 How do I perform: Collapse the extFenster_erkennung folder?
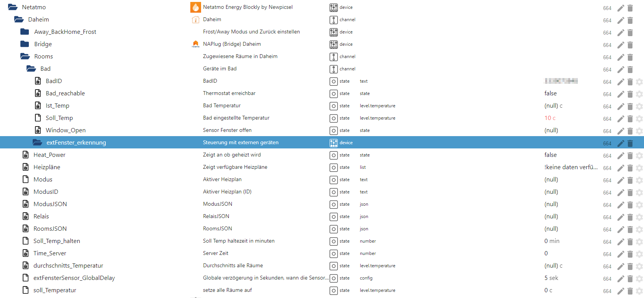point(37,142)
